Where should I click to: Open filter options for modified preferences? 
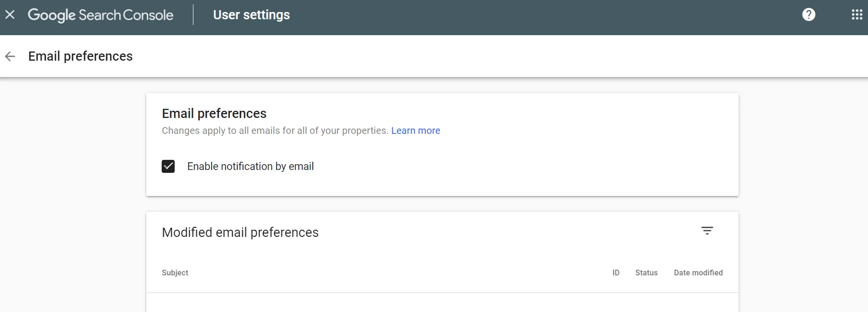coord(707,231)
